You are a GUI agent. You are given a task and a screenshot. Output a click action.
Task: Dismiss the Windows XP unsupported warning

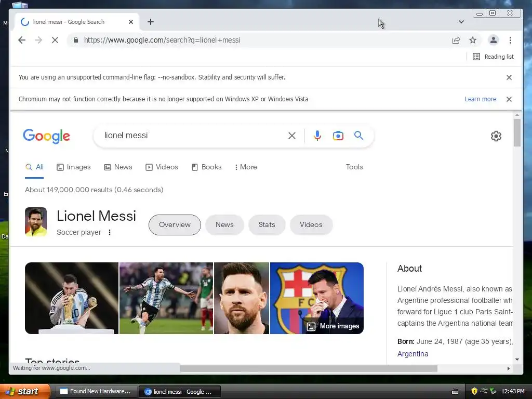pyautogui.click(x=509, y=99)
